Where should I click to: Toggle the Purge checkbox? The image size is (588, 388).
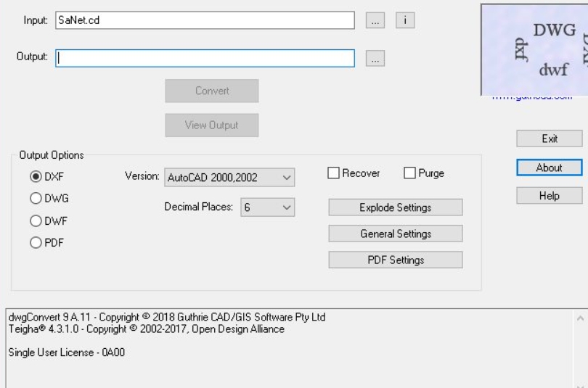coord(409,173)
